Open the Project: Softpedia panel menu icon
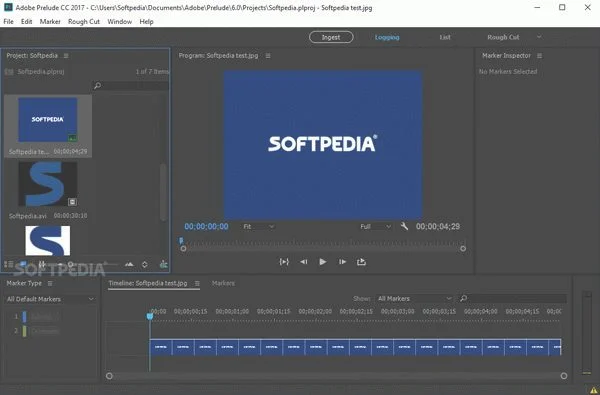600x395 pixels. click(x=66, y=56)
